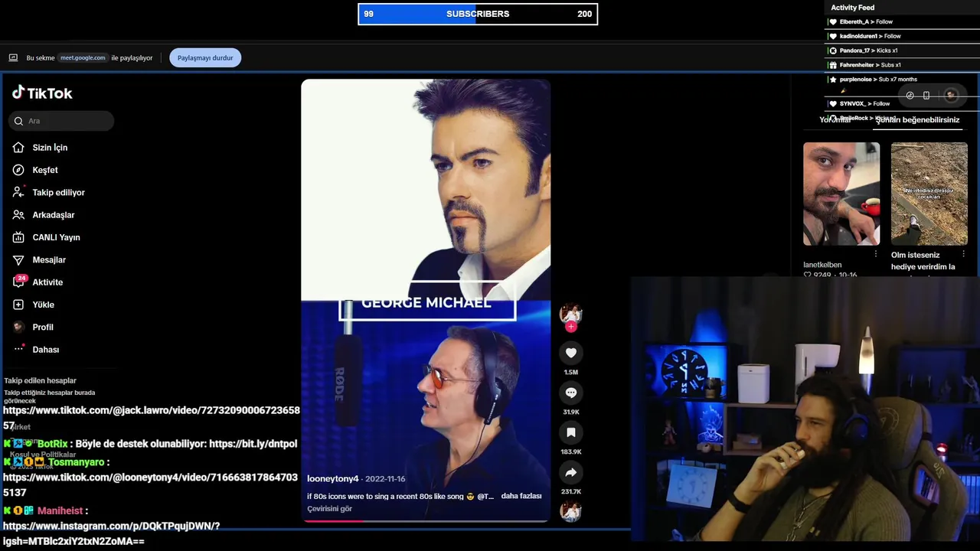Click BotRix username in chat
The width and height of the screenshot is (980, 551).
[x=52, y=444]
